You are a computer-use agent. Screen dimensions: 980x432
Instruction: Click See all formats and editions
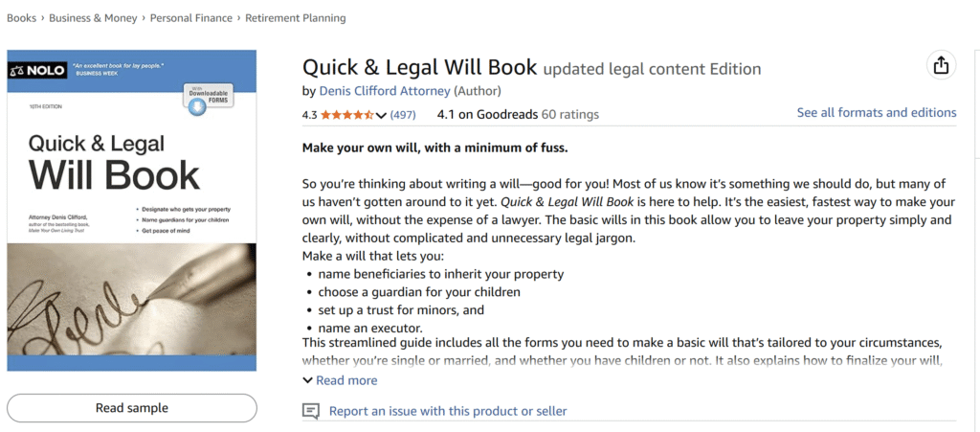[876, 113]
